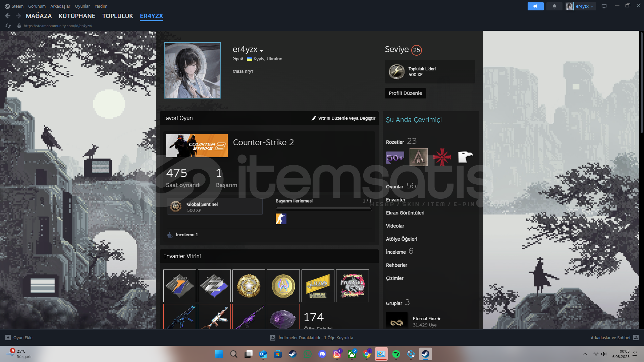Select the gold star service medal item

point(249,286)
